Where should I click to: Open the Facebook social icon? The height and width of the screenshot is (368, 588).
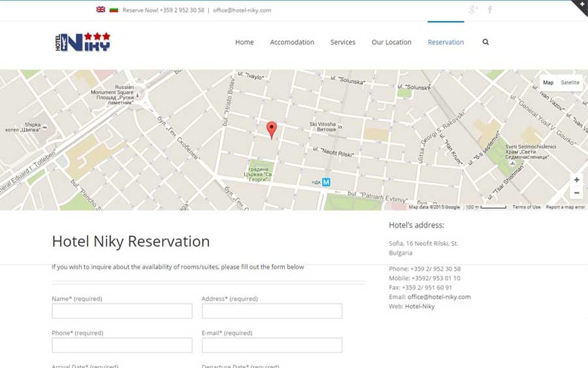tap(490, 10)
